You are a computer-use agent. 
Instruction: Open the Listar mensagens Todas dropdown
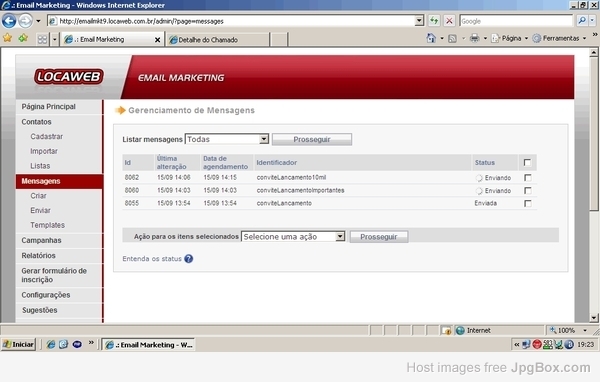click(227, 139)
